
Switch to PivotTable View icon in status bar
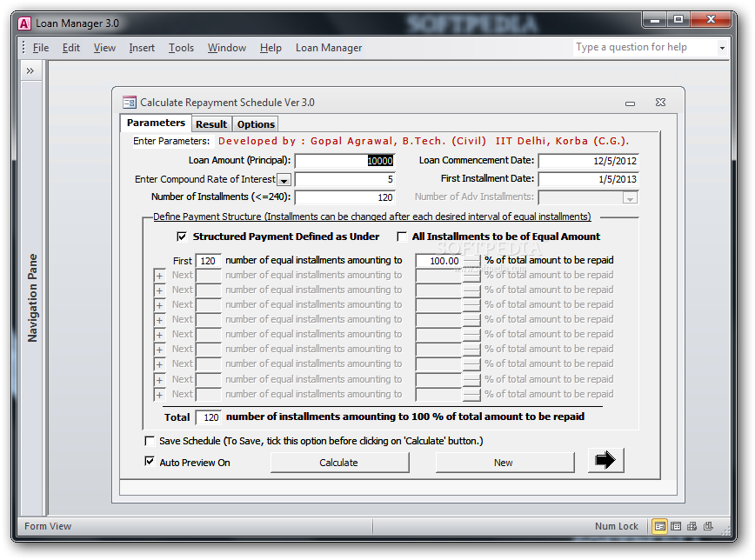pos(692,526)
